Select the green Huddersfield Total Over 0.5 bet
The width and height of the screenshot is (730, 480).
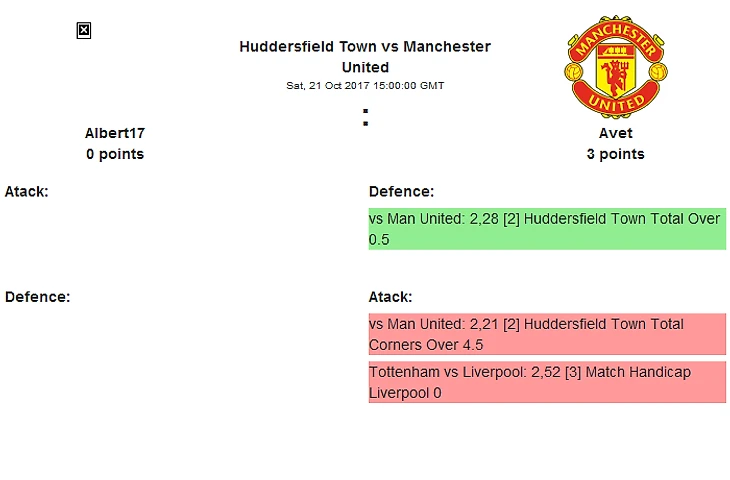click(547, 229)
